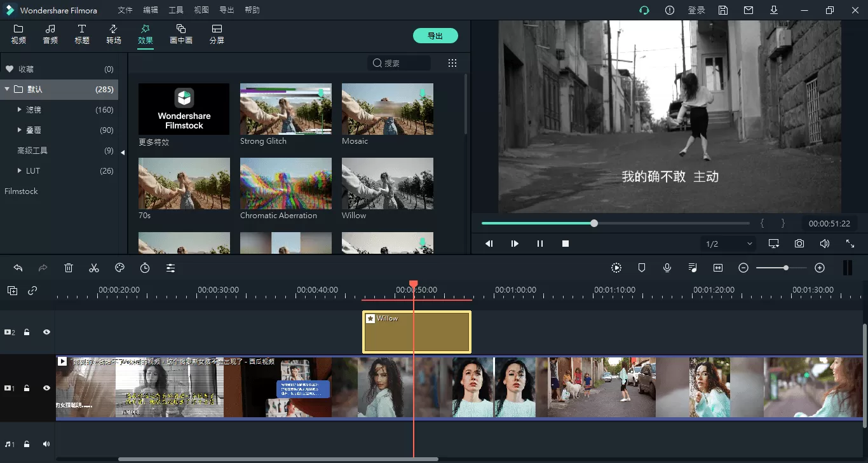
Task: Toggle visibility of the video overlay track
Action: tap(46, 331)
